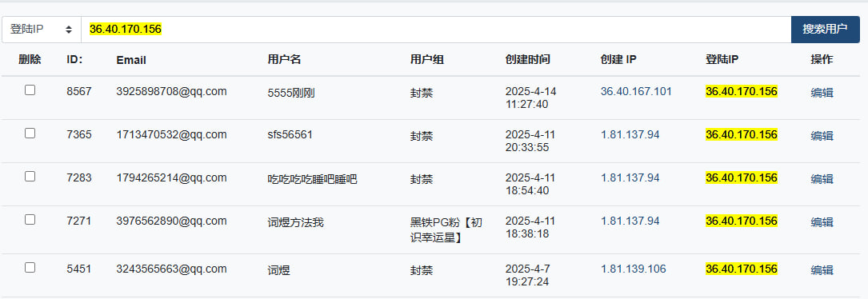Toggle the checkbox for user 5451
868x299 pixels.
(30, 268)
